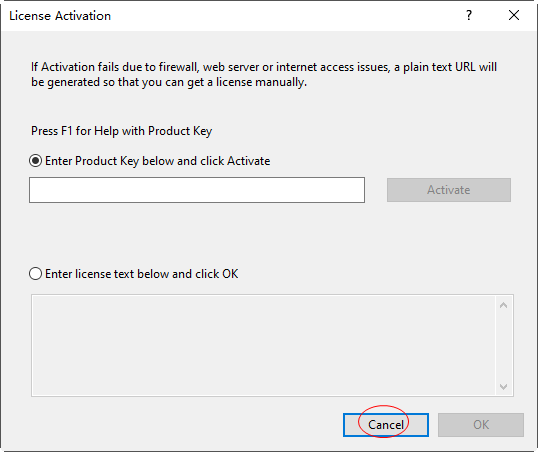Click the license text scrollbar track
The width and height of the screenshot is (538, 452).
(x=503, y=346)
